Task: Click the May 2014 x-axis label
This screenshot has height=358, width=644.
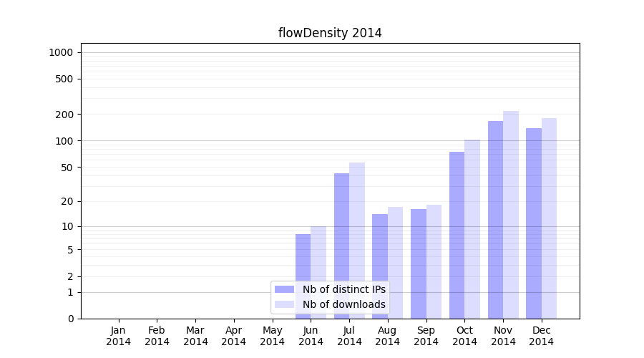Action: 273,336
